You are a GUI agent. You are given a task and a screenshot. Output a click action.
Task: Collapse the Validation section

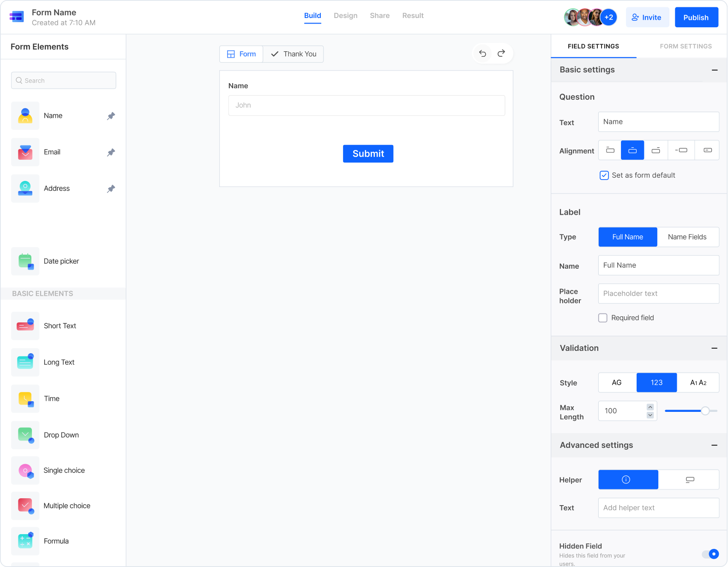[x=715, y=348]
